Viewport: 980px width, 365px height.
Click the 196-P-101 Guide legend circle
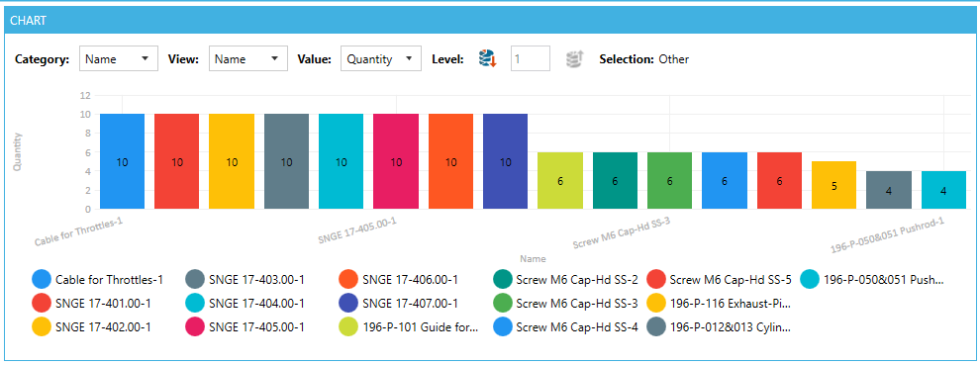pos(348,326)
